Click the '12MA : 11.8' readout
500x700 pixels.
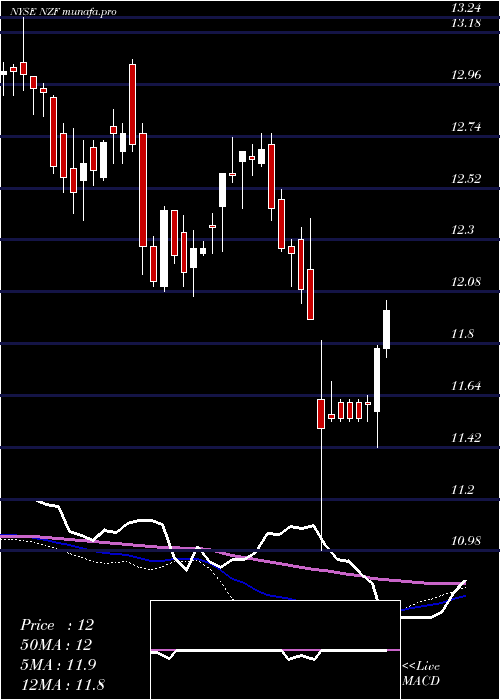[63, 684]
